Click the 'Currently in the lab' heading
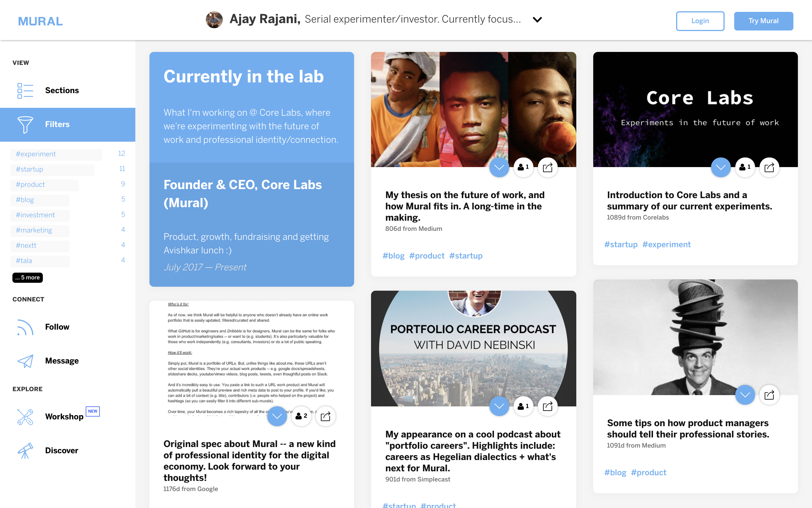The image size is (812, 508). pyautogui.click(x=244, y=76)
